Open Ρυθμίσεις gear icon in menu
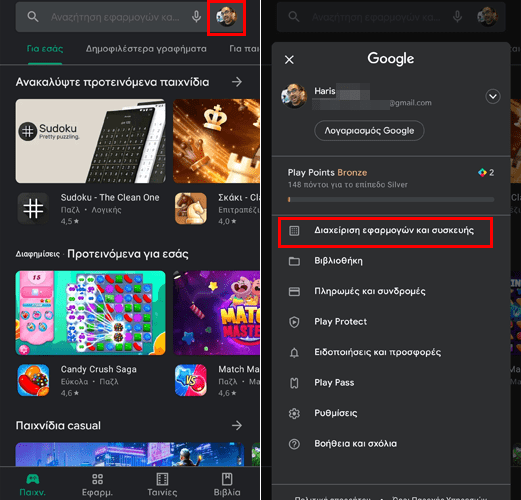This screenshot has height=500, width=521. pos(294,413)
